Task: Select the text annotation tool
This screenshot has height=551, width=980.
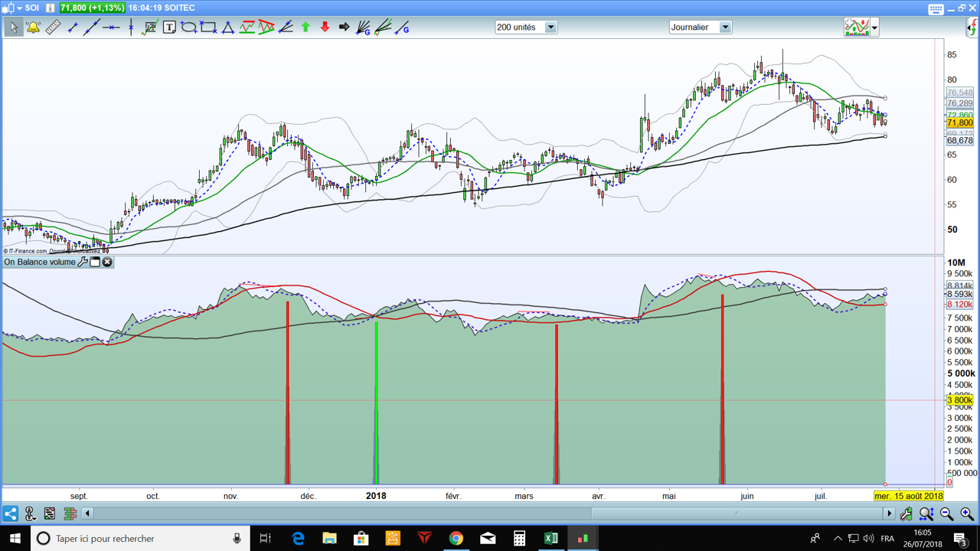Action: pyautogui.click(x=169, y=28)
